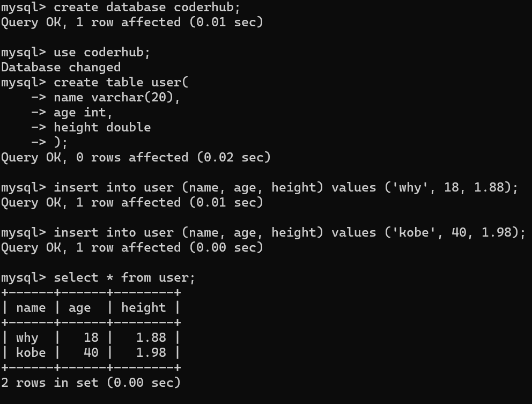The height and width of the screenshot is (404, 532).
Task: Click the 'height double' column definition
Action: [102, 128]
